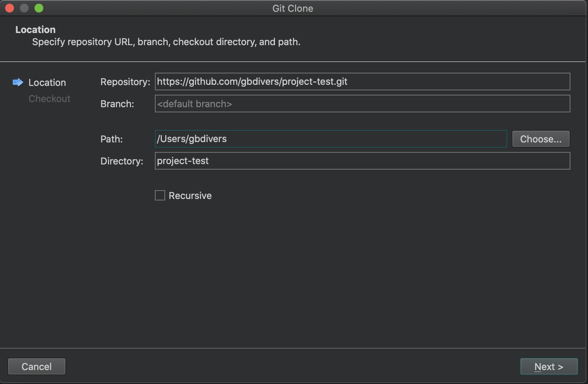Click the Next > button
Image resolution: width=588 pixels, height=384 pixels.
coord(549,366)
